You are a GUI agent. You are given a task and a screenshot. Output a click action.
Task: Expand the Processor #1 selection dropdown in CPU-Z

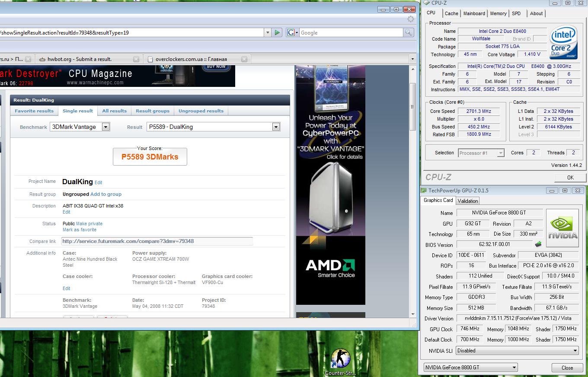click(501, 153)
